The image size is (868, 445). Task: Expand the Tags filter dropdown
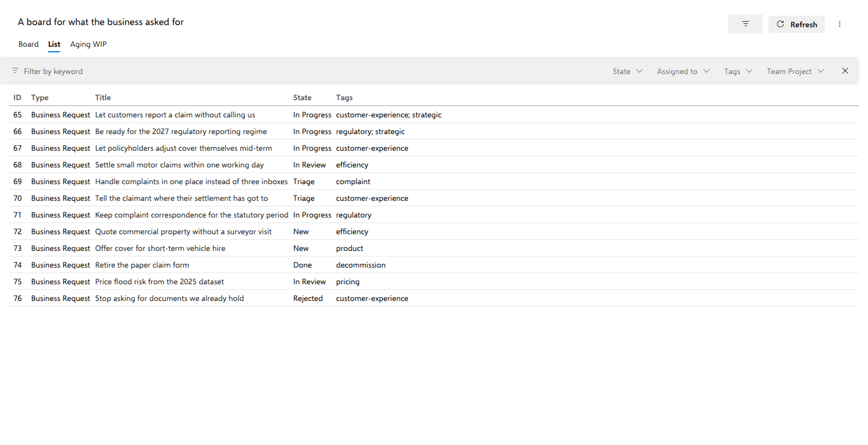(738, 71)
